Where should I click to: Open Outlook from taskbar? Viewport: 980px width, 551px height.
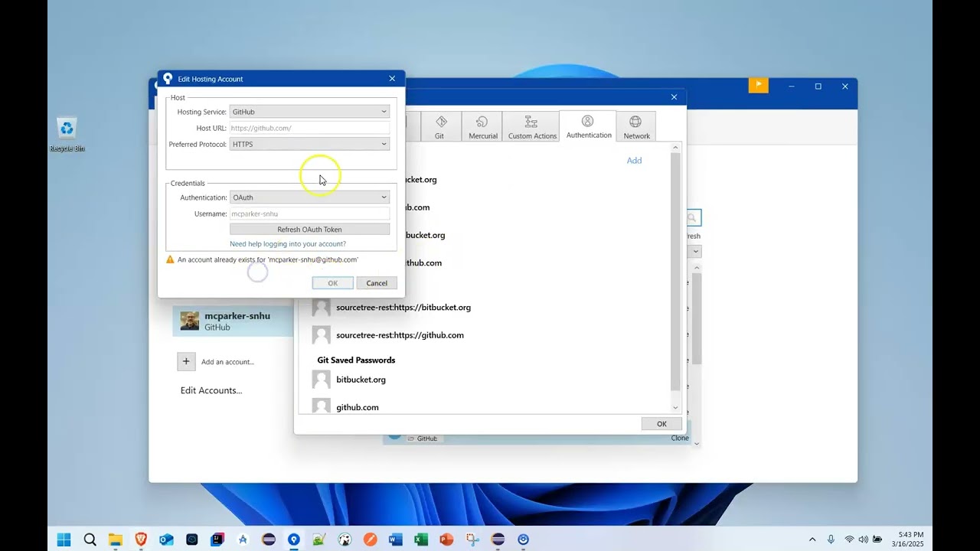click(x=166, y=540)
